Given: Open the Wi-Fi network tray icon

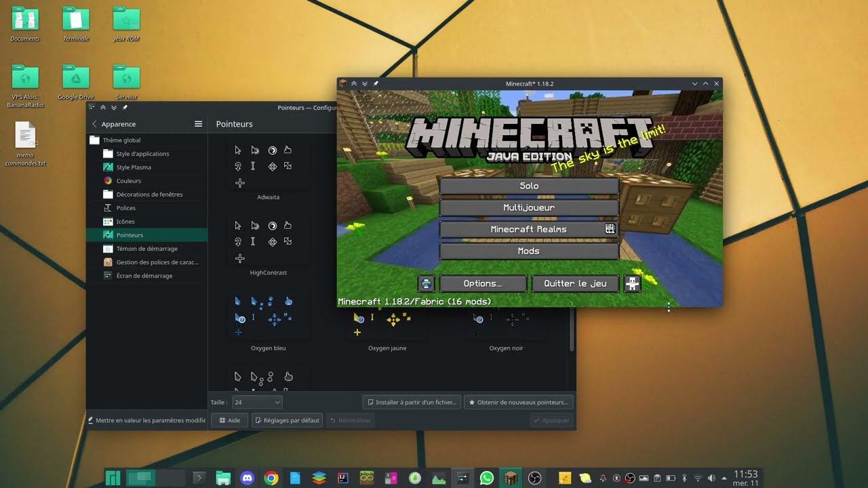Looking at the screenshot, I should [698, 479].
